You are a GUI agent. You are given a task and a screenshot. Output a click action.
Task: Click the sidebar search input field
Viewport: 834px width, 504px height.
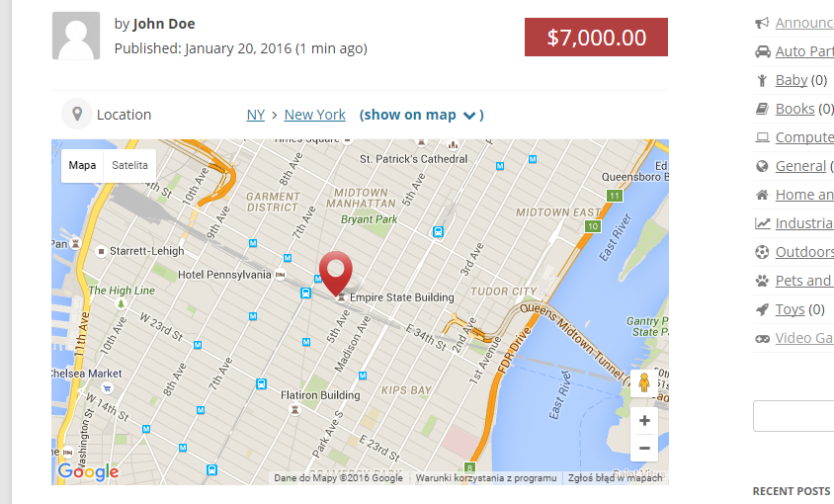[795, 416]
